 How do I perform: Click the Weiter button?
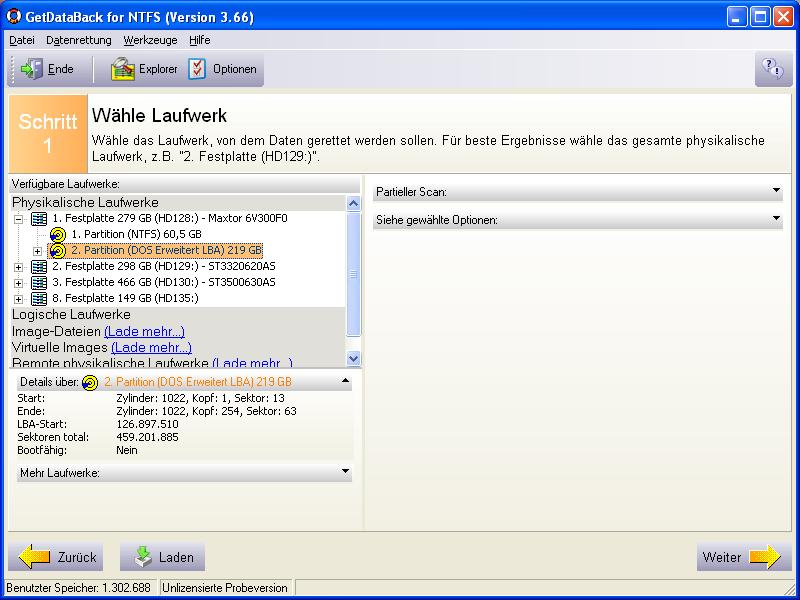click(744, 557)
